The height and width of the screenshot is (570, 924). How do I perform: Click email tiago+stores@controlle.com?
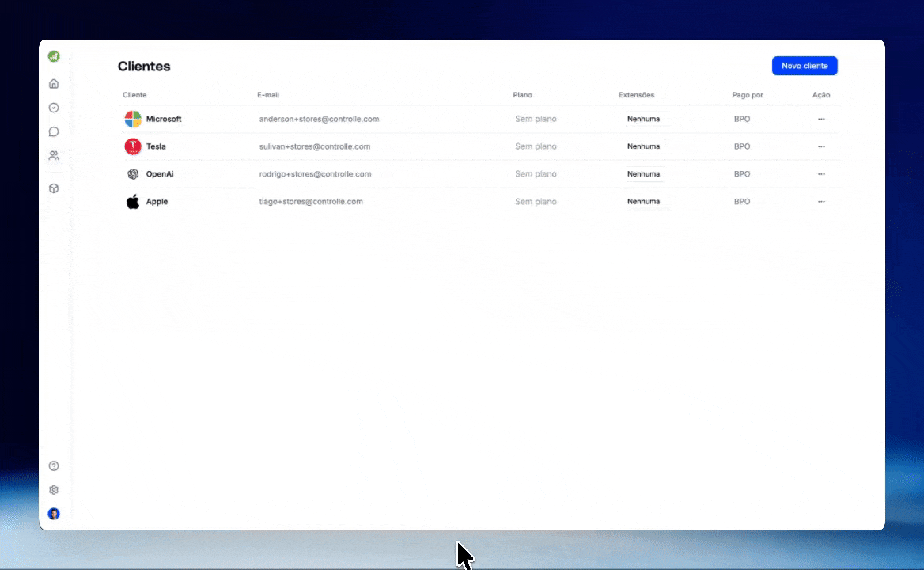[311, 202]
